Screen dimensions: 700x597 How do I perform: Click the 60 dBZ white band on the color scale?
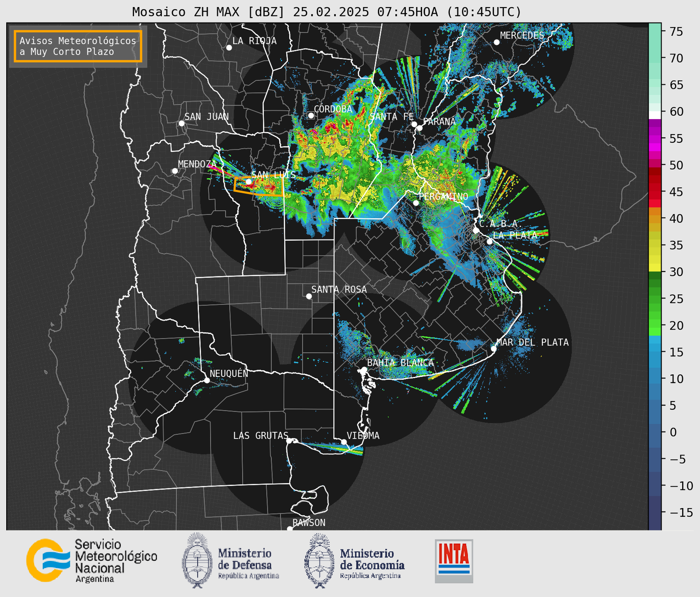pyautogui.click(x=655, y=115)
